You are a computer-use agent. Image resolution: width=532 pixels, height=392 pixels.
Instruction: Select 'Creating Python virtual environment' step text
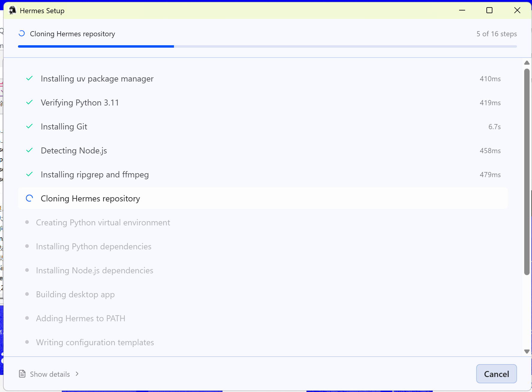[x=103, y=222]
